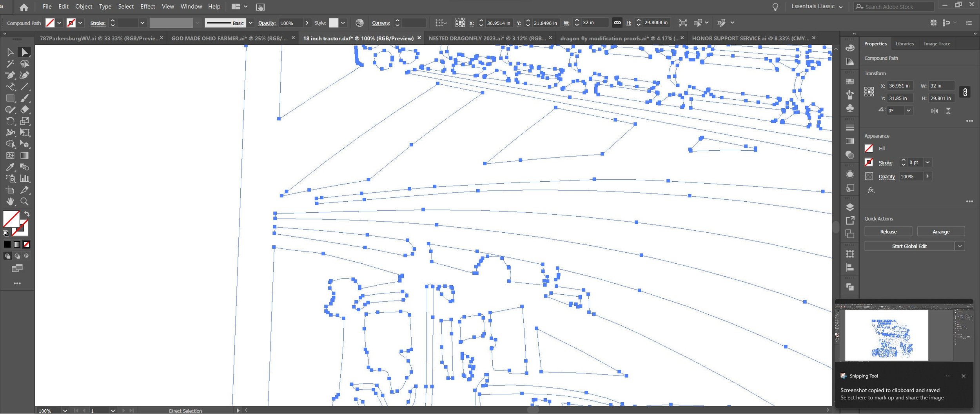
Task: Select the Rotate tool
Action: [10, 121]
